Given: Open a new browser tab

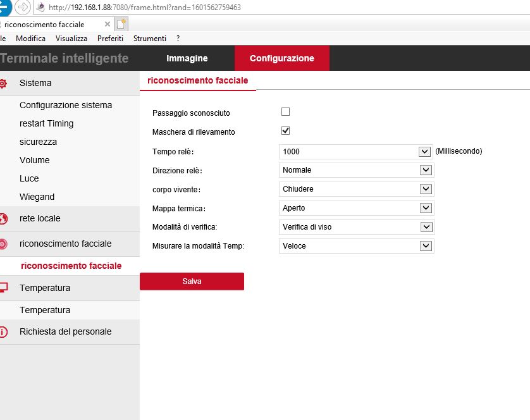Looking at the screenshot, I should point(121,24).
